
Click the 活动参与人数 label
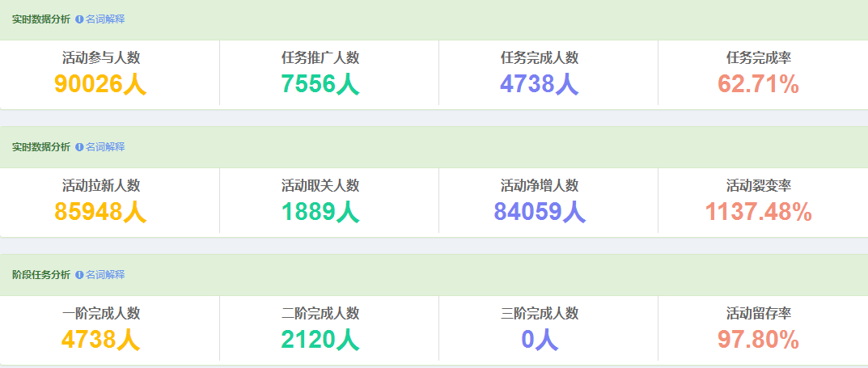[x=101, y=57]
